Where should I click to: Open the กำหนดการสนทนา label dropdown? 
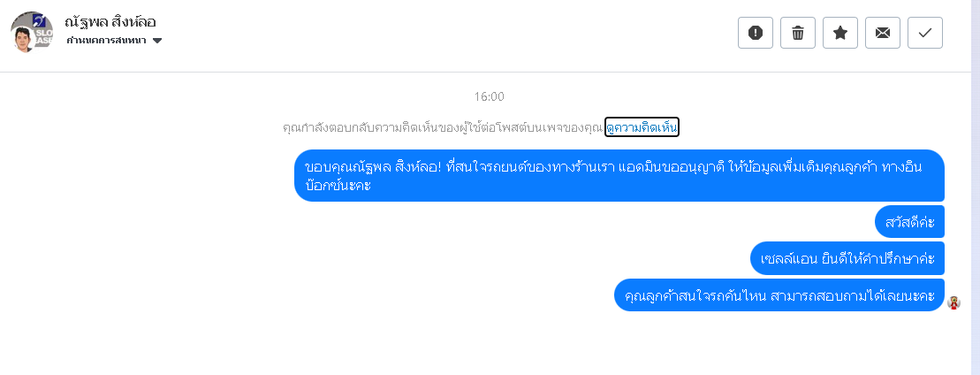click(x=107, y=42)
